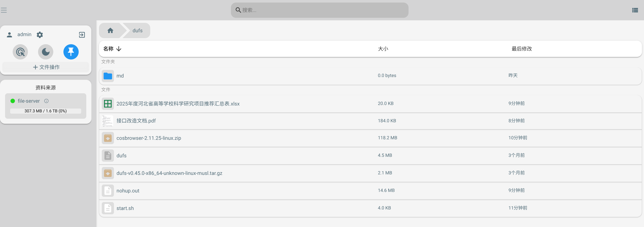Open the md folder icon

point(108,76)
